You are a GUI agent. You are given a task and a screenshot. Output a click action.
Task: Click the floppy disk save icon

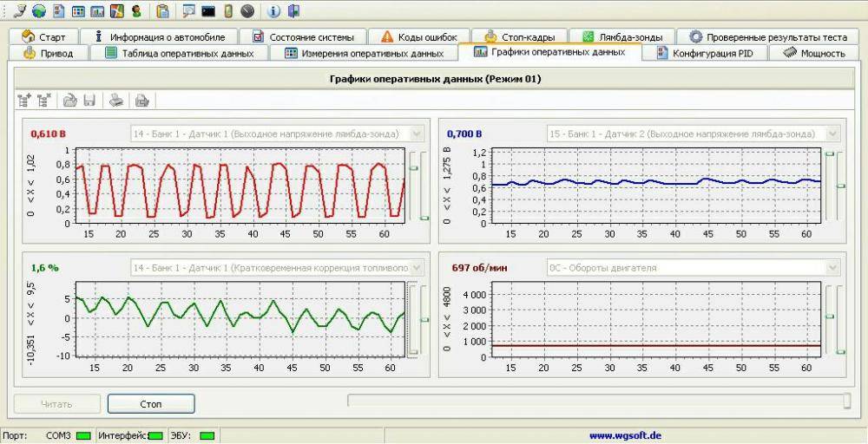point(89,101)
